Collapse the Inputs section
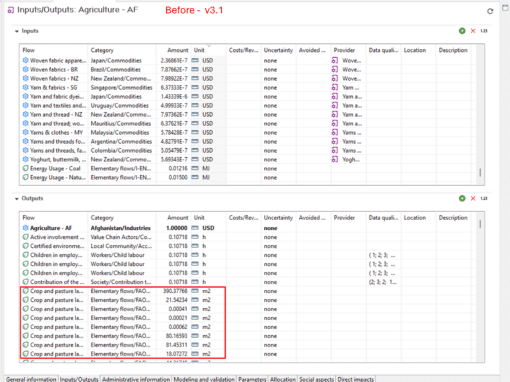This screenshot has width=510, height=382. pyautogui.click(x=17, y=31)
